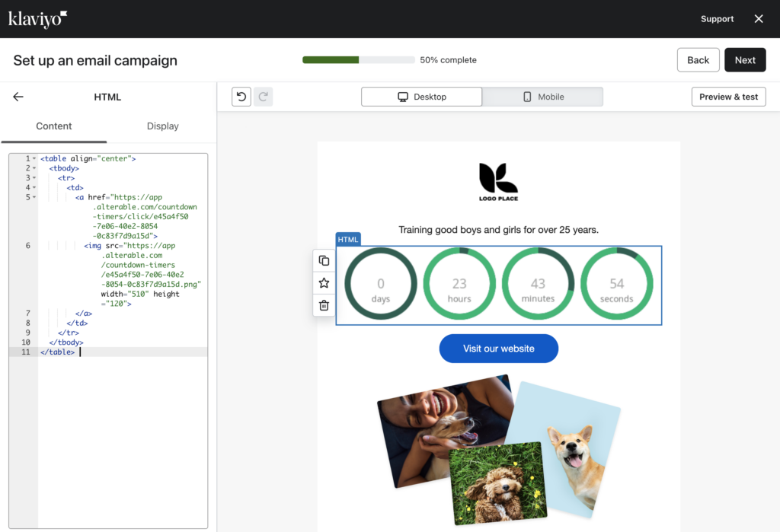Save block to favorites with star icon
This screenshot has height=532, width=780.
(324, 283)
